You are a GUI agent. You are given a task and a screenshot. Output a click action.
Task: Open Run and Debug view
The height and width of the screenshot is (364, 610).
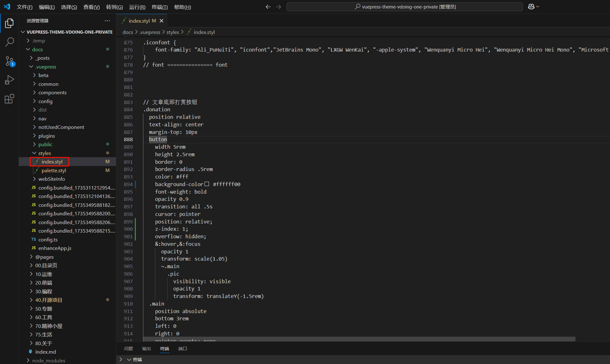click(9, 80)
